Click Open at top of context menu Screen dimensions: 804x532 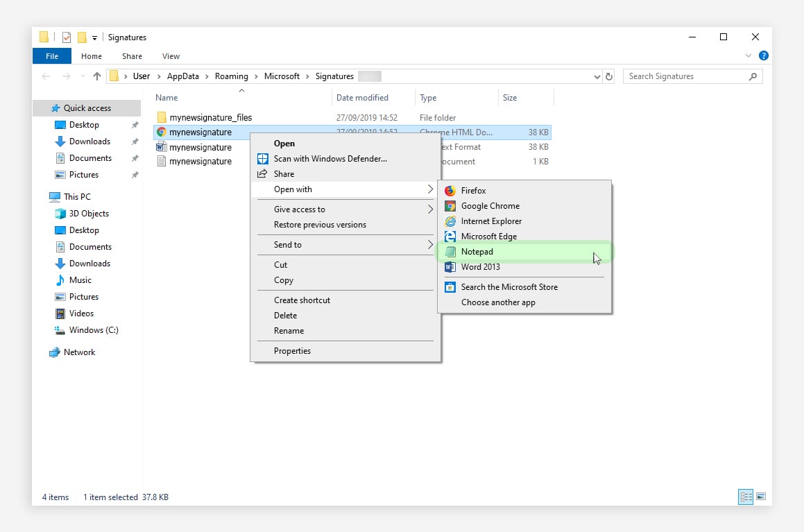(x=345, y=144)
